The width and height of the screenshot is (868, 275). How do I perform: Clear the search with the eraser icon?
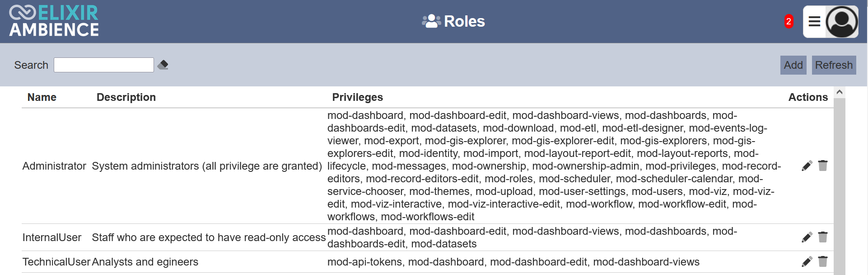click(x=163, y=65)
